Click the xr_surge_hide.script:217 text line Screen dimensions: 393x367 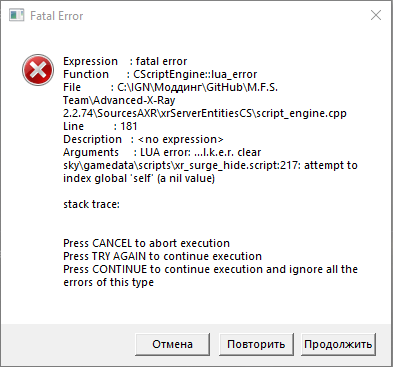pyautogui.click(x=210, y=165)
